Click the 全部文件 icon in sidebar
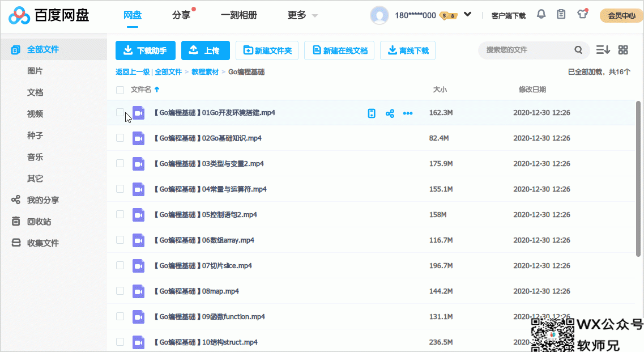Viewport: 644px width, 352px height. [16, 50]
